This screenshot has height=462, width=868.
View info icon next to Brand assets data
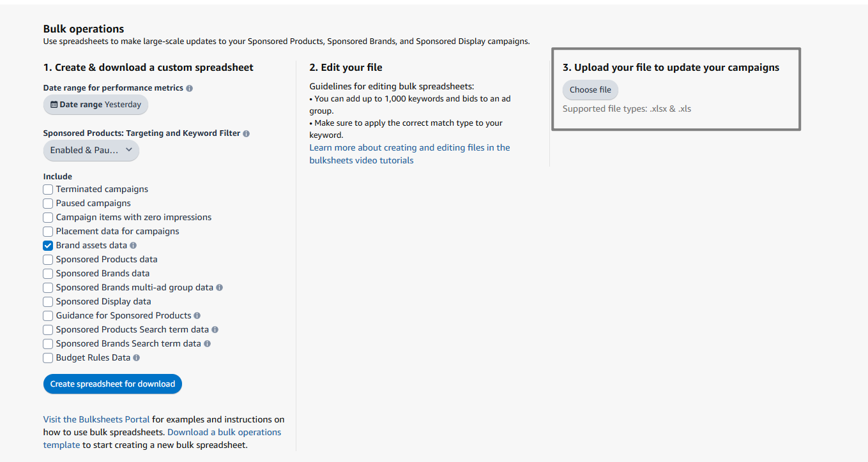[x=133, y=245]
